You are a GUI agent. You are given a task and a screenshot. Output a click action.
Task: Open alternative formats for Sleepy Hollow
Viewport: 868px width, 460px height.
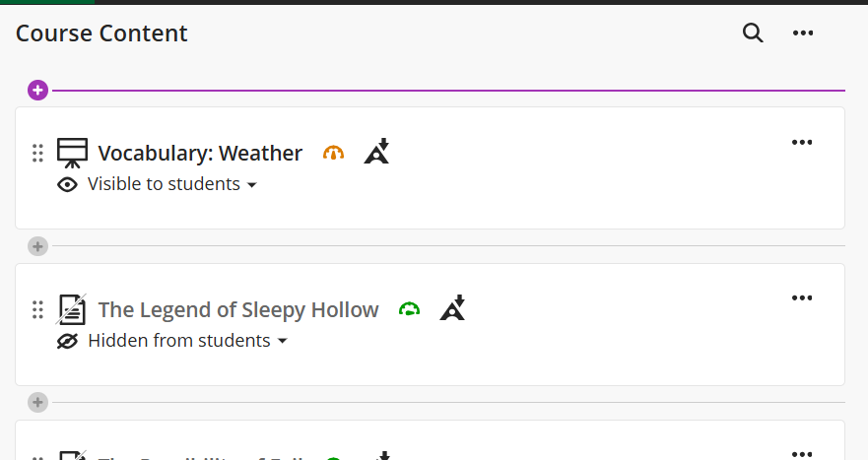453,308
